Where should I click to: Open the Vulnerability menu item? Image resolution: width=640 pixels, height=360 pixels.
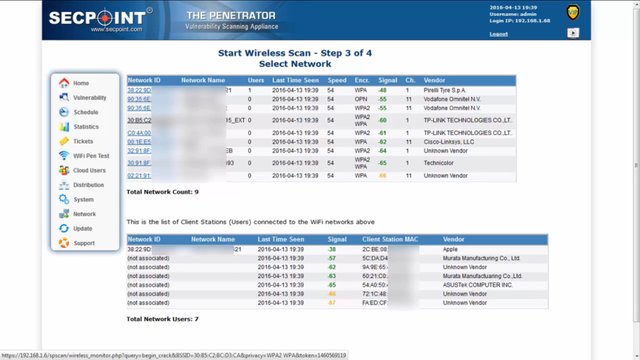pos(90,98)
